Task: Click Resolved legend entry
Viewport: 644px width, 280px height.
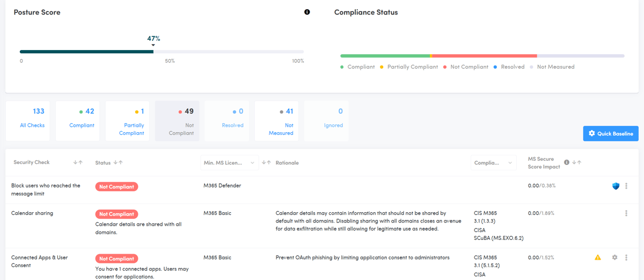Action: point(509,67)
